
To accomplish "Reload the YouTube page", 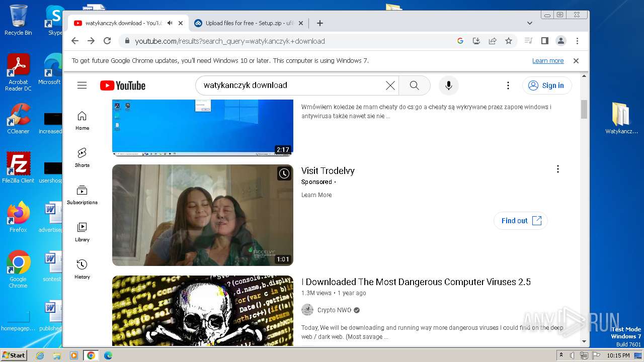I will coord(107,41).
